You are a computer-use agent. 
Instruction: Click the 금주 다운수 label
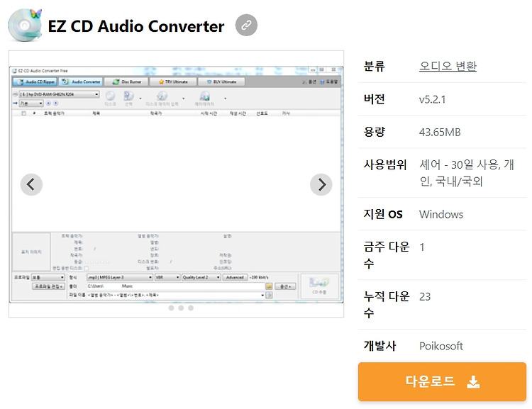click(x=387, y=255)
